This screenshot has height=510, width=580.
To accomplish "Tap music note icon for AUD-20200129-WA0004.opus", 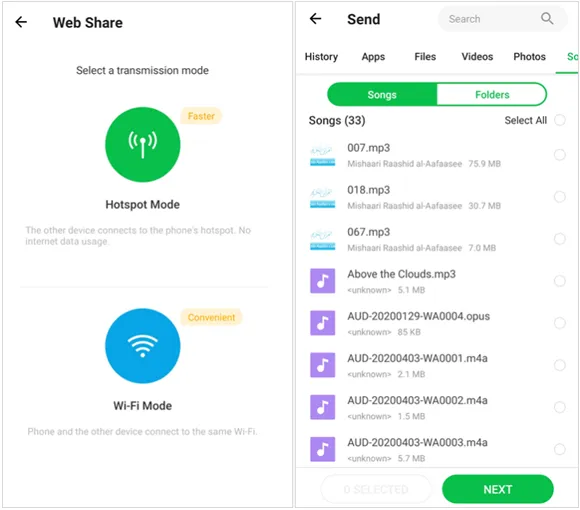I will 323,323.
